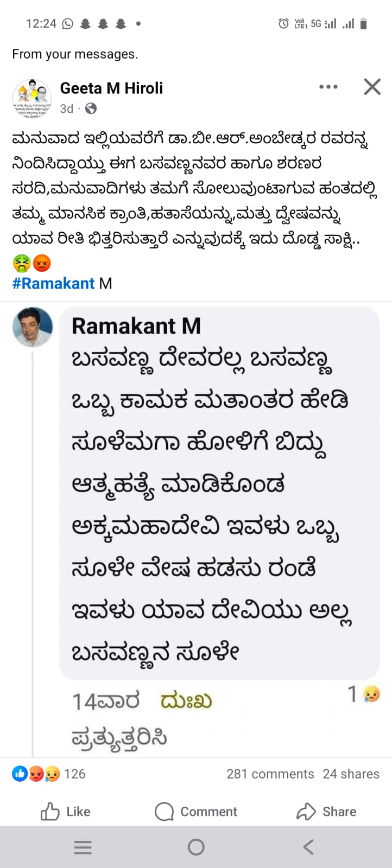Open Ramakant M's profile photo in the comment

pos(33,327)
